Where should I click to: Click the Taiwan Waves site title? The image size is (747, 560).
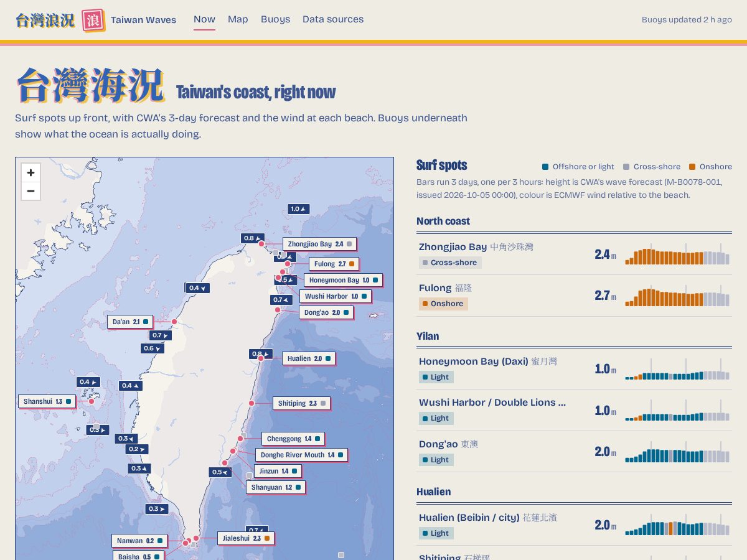[143, 20]
